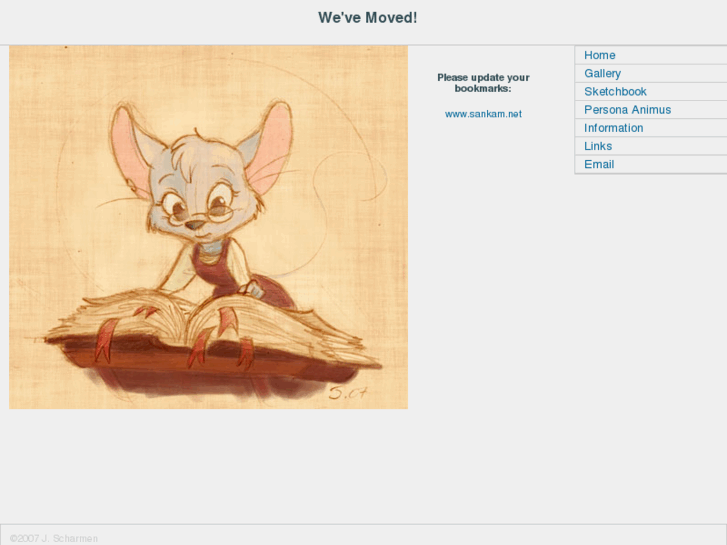Click the ©2007 J. Scharmen footer text
Viewport: 727px width, 545px height.
coord(54,539)
